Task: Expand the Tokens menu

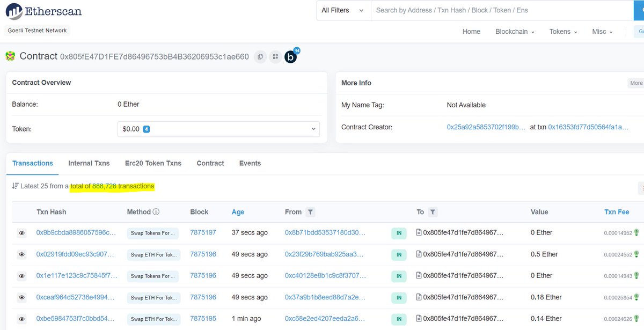Action: click(563, 32)
